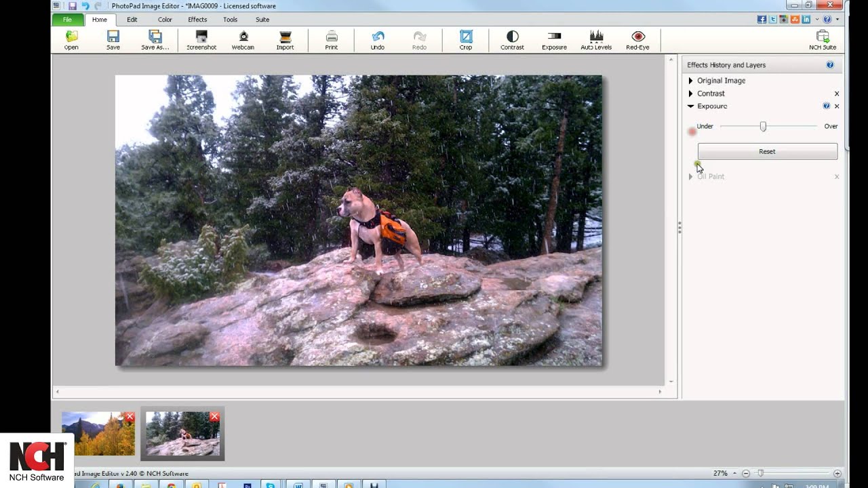Click the Word icon in the taskbar
This screenshot has height=488, width=868.
(298, 485)
